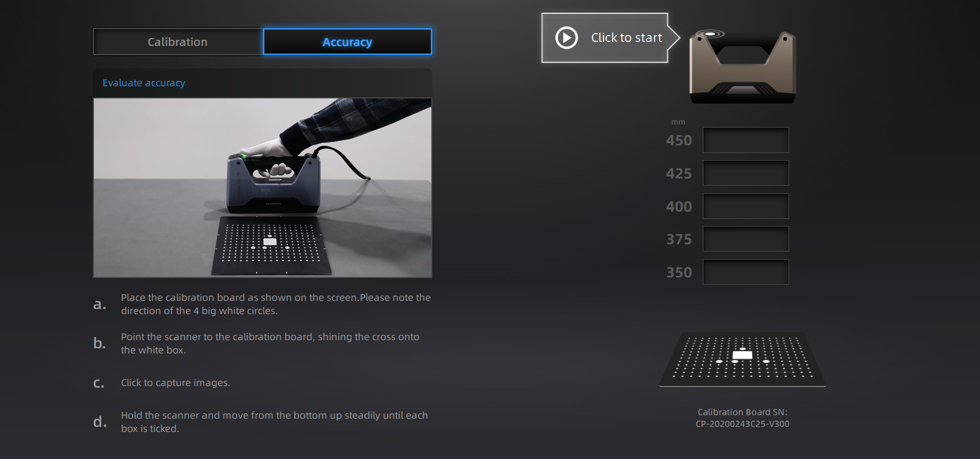This screenshot has width=980, height=459.
Task: Click the scanner top sensor marking
Action: point(711,34)
